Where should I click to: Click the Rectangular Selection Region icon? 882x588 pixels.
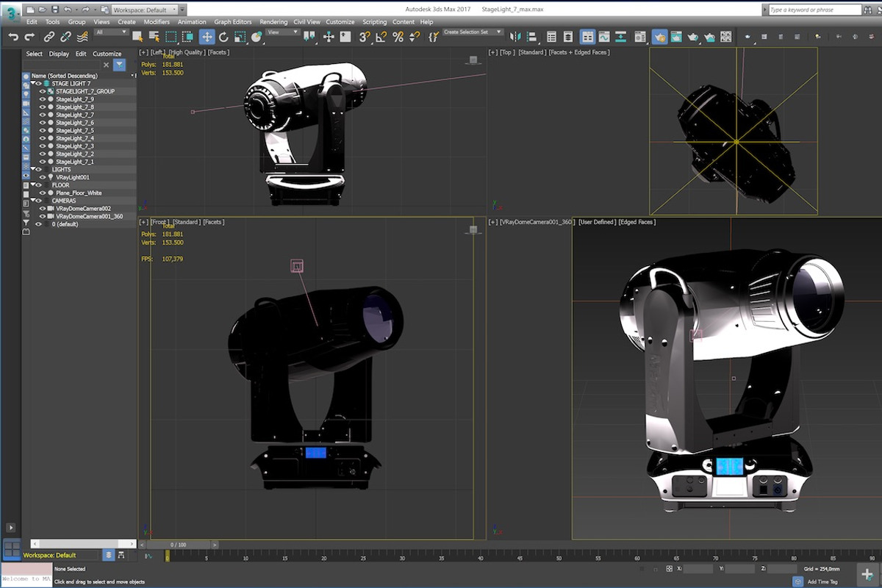(x=171, y=37)
